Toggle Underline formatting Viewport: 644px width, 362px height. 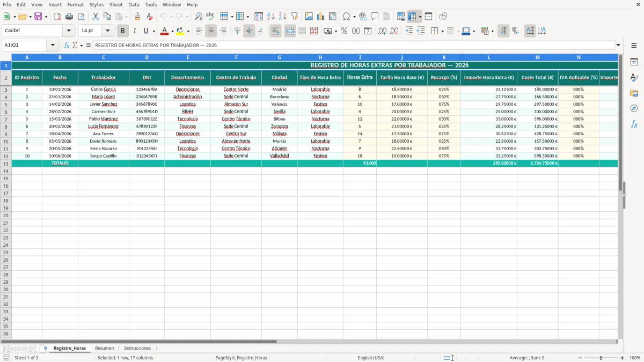145,31
